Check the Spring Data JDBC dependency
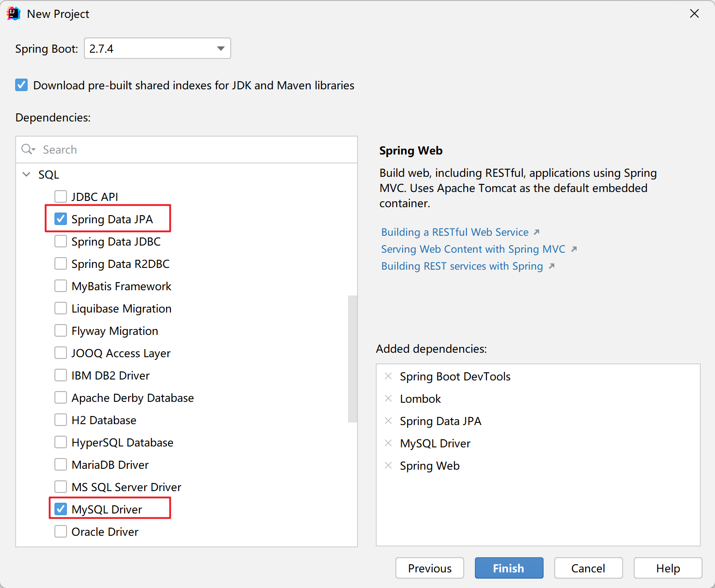This screenshot has width=715, height=588. 61,241
